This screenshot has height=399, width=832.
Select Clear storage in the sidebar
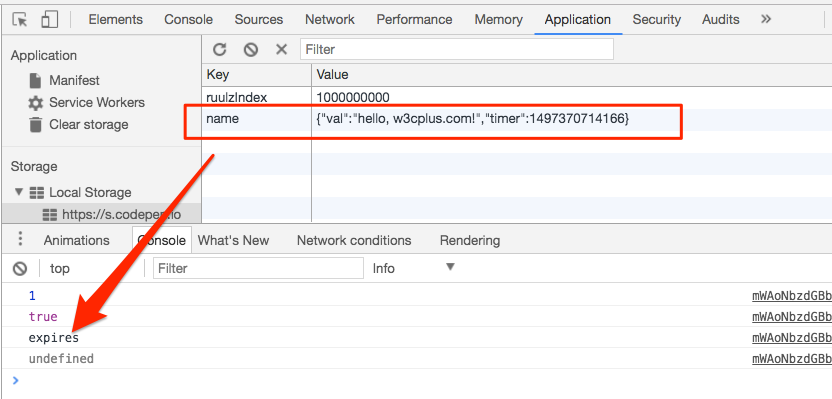pyautogui.click(x=89, y=125)
